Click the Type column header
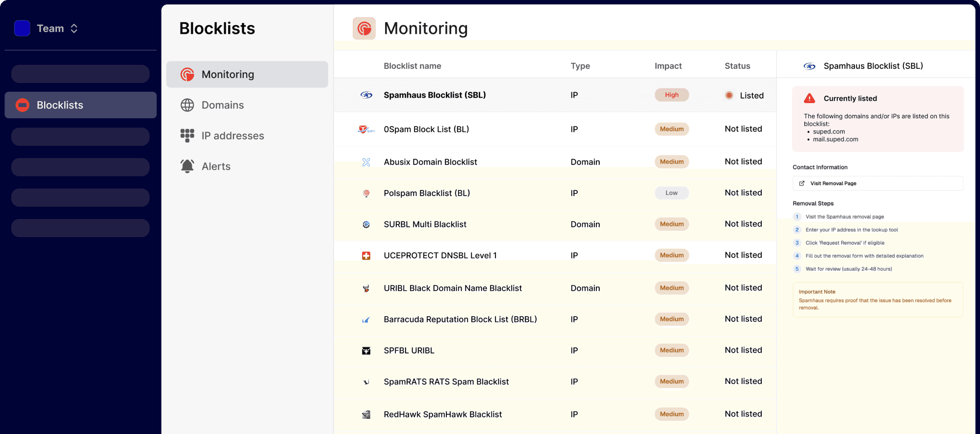Viewport: 980px width, 434px height. pyautogui.click(x=580, y=66)
